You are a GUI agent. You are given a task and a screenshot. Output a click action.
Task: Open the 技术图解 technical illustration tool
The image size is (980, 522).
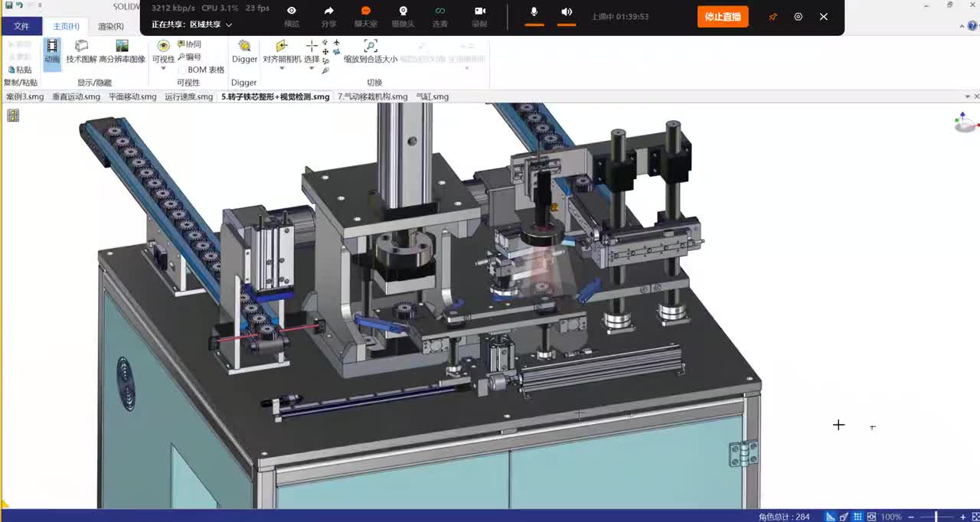81,53
